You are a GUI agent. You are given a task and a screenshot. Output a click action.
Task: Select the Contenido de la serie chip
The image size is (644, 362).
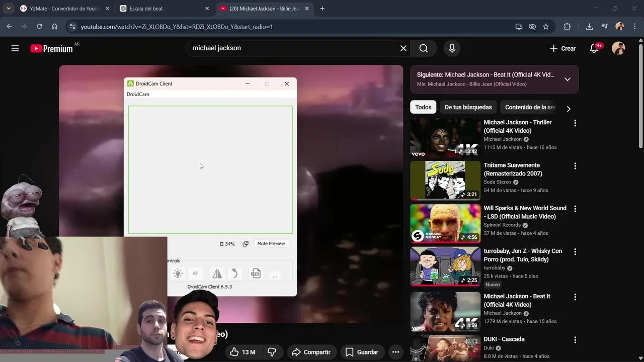click(x=530, y=107)
